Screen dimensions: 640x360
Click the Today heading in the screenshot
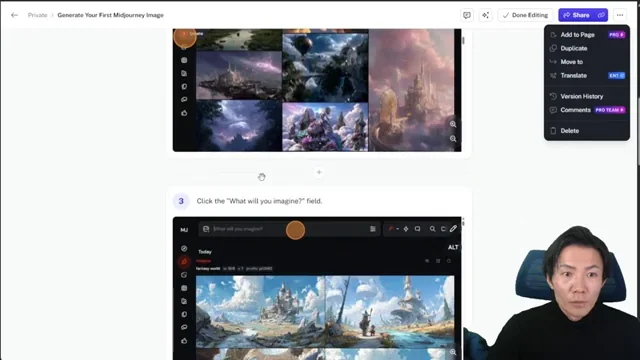click(x=205, y=252)
